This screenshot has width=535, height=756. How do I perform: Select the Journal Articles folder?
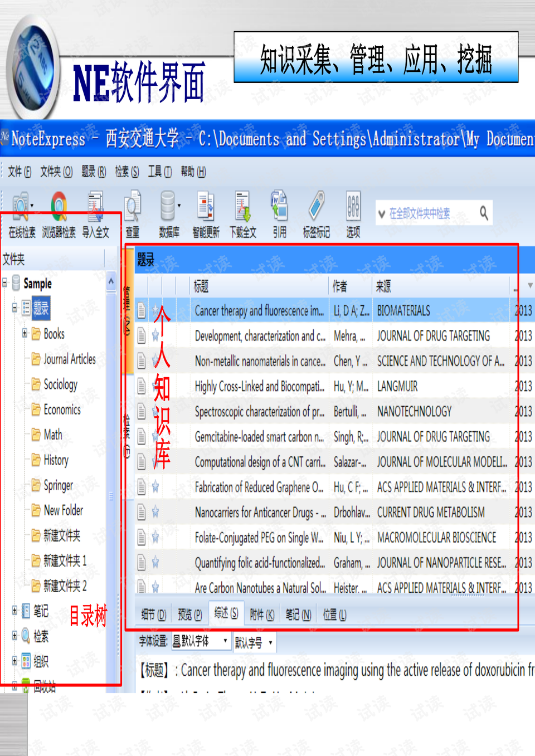coord(69,359)
